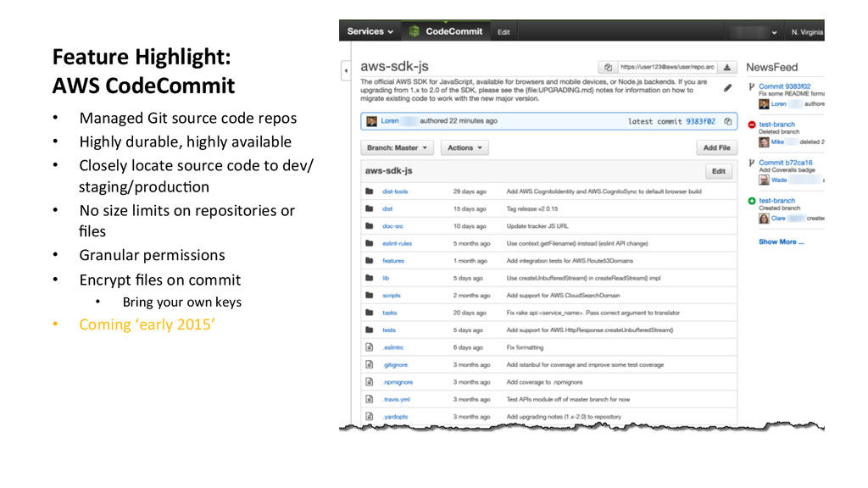
Task: Open the .npmignore file link
Action: pyautogui.click(x=398, y=382)
